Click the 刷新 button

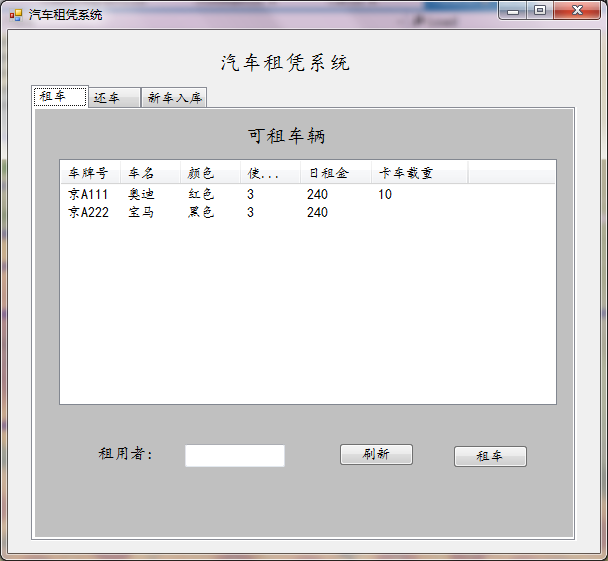pyautogui.click(x=376, y=454)
